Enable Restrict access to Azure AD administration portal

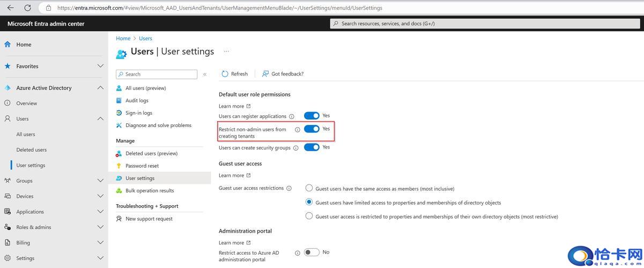click(x=312, y=252)
